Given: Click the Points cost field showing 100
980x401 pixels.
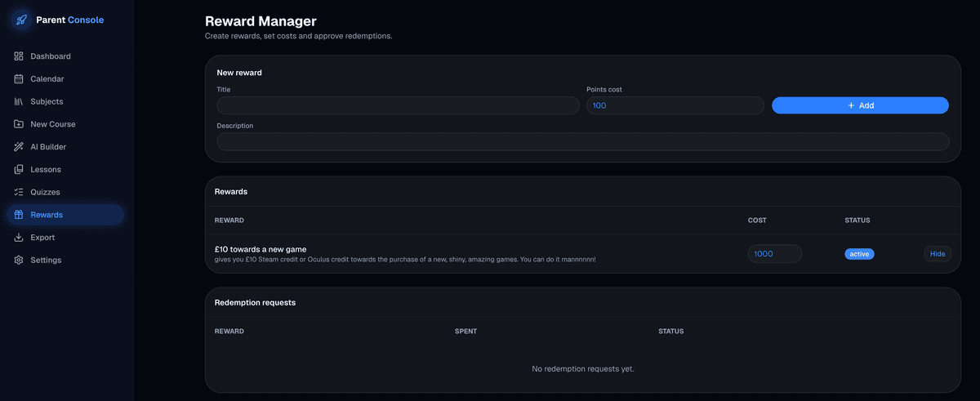Looking at the screenshot, I should tap(675, 105).
